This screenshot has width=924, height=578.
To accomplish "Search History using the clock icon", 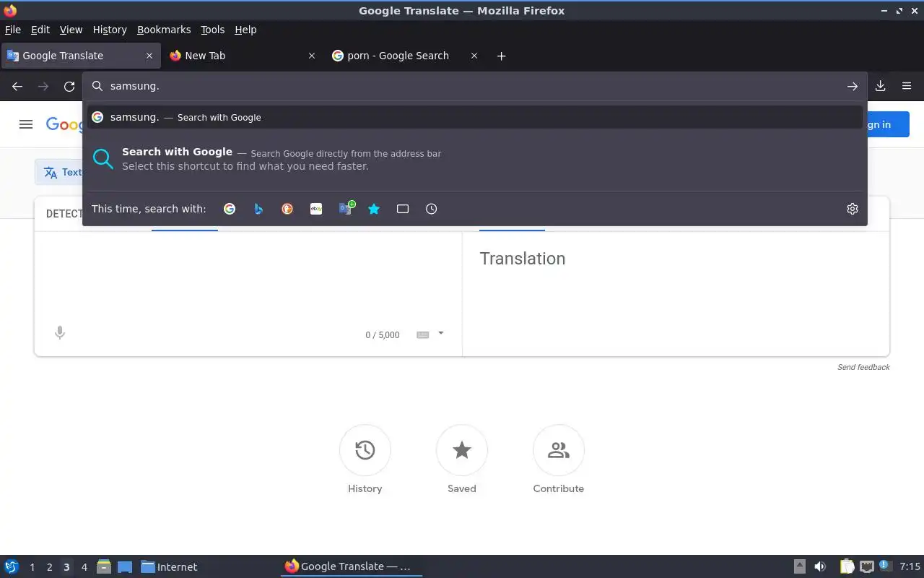I will 432,209.
